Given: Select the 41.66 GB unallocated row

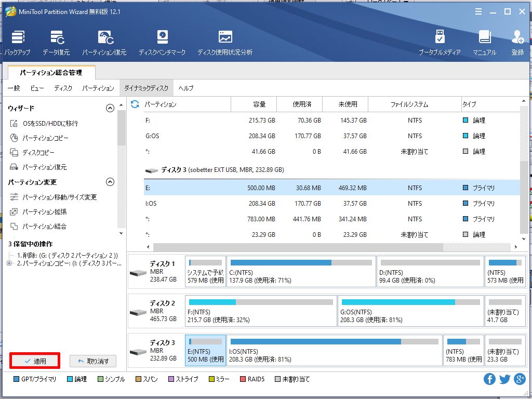Looking at the screenshot, I should (x=332, y=152).
